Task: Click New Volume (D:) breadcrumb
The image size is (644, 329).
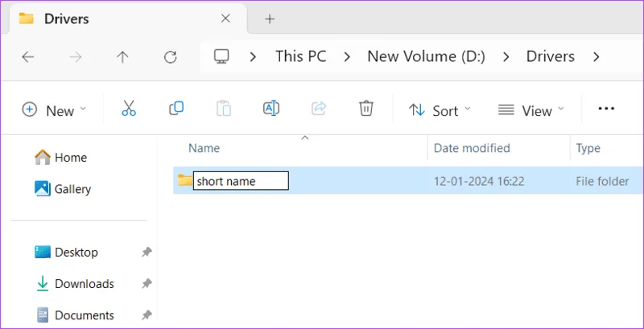Action: (x=427, y=56)
